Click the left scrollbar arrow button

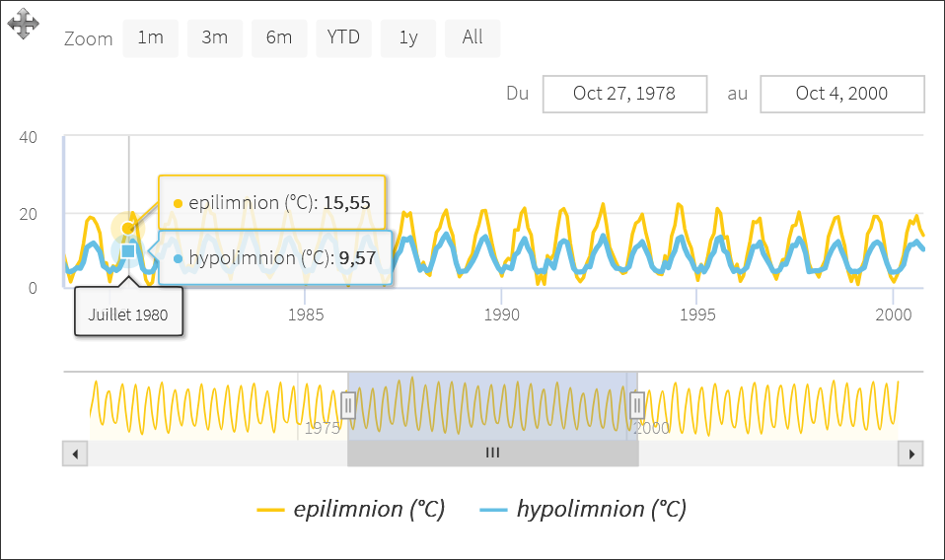75,454
